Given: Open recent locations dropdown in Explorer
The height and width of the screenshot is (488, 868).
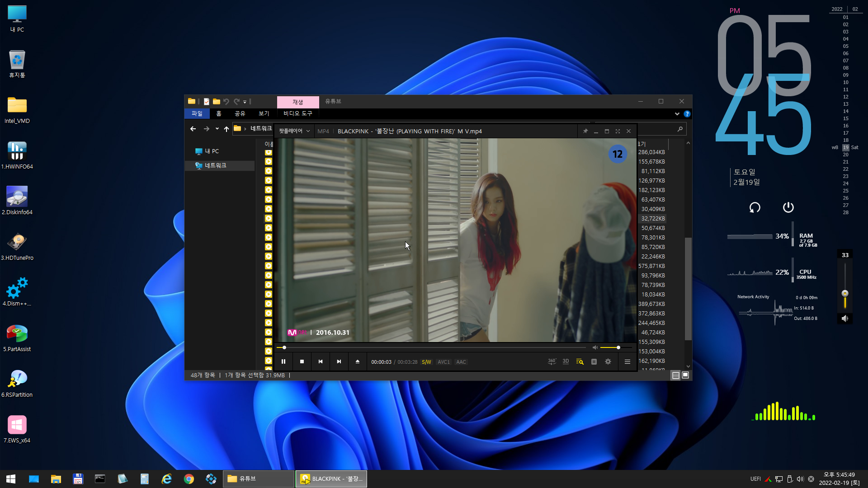Looking at the screenshot, I should tap(217, 129).
